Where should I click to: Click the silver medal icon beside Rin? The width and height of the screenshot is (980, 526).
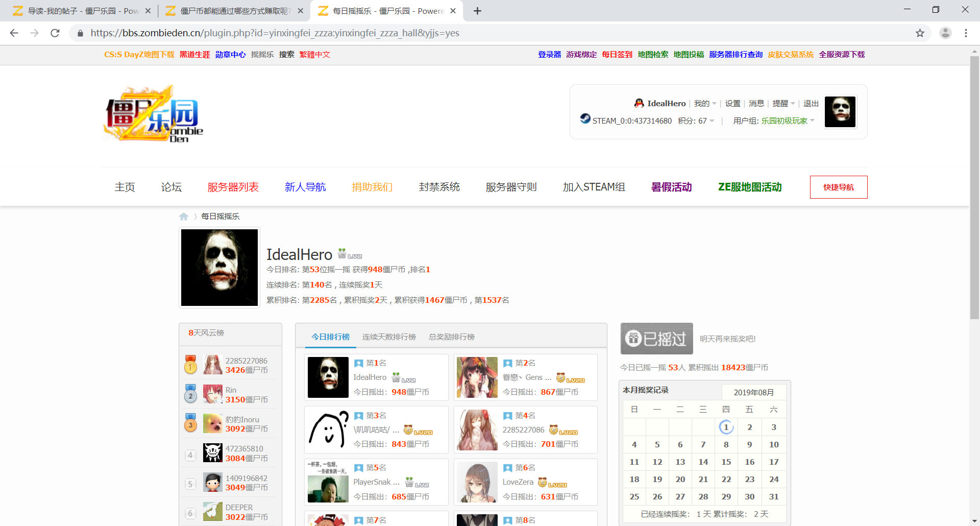(x=190, y=394)
